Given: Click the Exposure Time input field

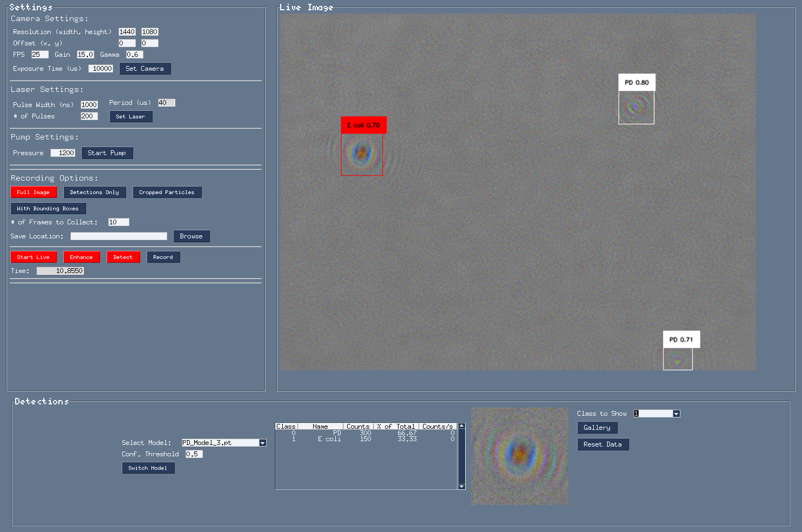Looking at the screenshot, I should coord(101,69).
